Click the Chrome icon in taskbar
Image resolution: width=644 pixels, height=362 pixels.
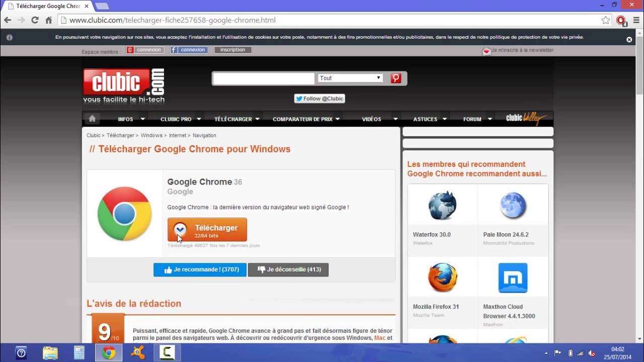coord(109,353)
